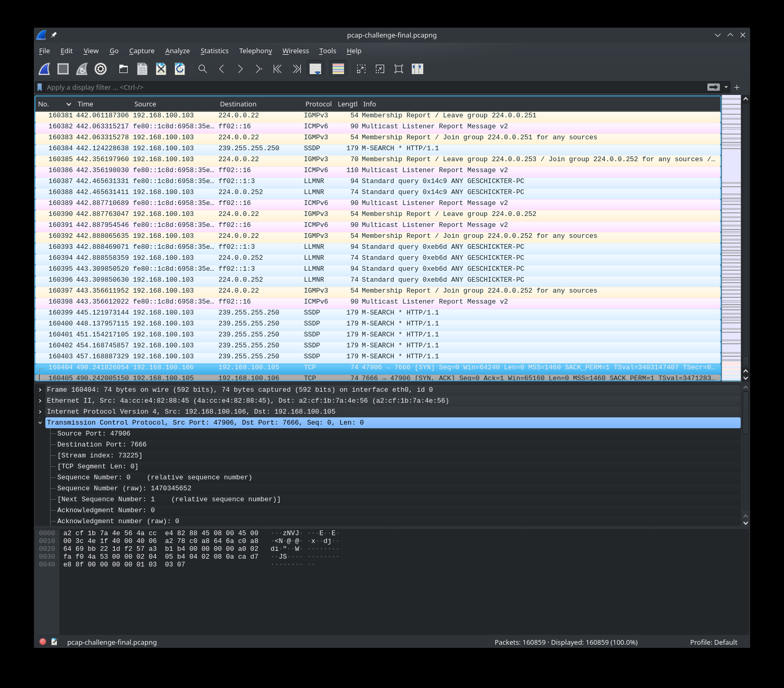Open display filter history dropdown
Image resolution: width=784 pixels, height=688 pixels.
pyautogui.click(x=726, y=87)
